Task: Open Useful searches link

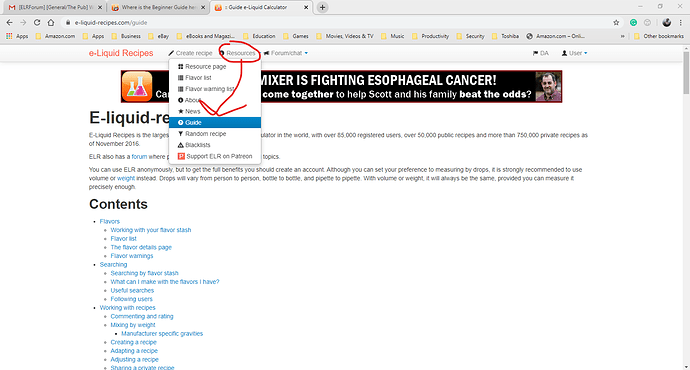Action: point(132,290)
